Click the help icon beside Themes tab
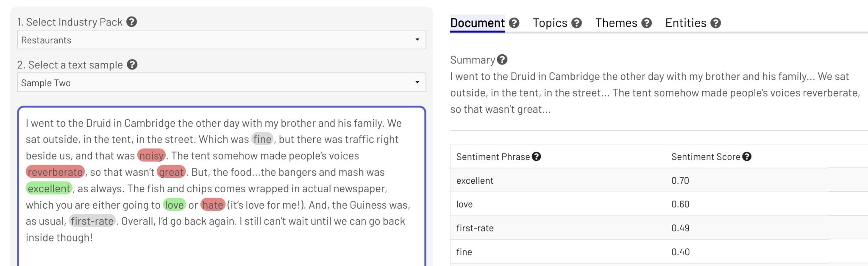This screenshot has height=266, width=868. click(646, 23)
